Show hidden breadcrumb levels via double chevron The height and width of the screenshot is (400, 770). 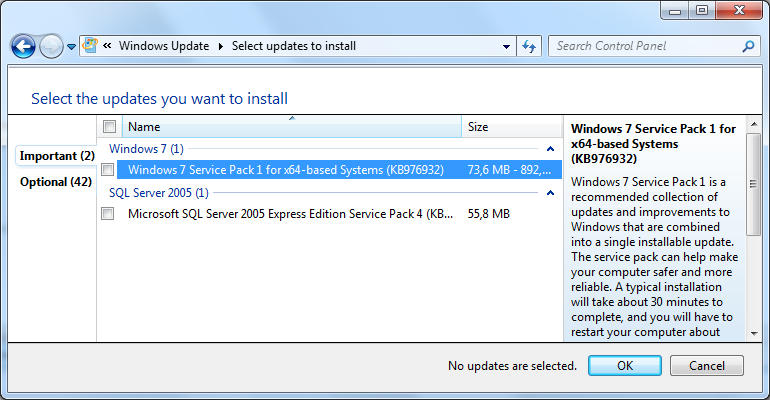(x=107, y=46)
